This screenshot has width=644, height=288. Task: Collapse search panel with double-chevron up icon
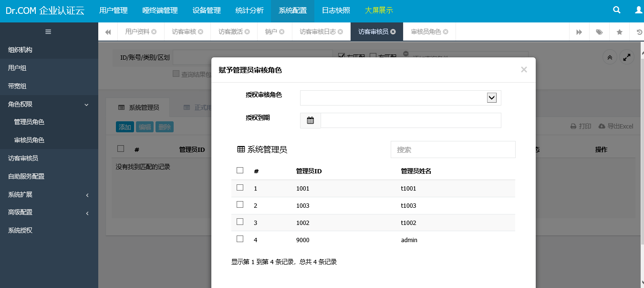point(610,57)
